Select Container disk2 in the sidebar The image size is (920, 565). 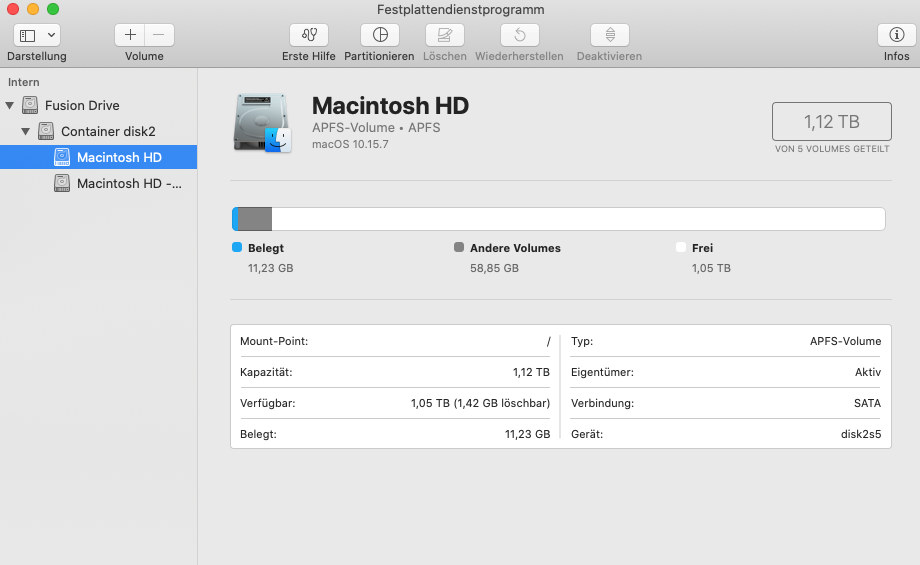click(x=107, y=131)
